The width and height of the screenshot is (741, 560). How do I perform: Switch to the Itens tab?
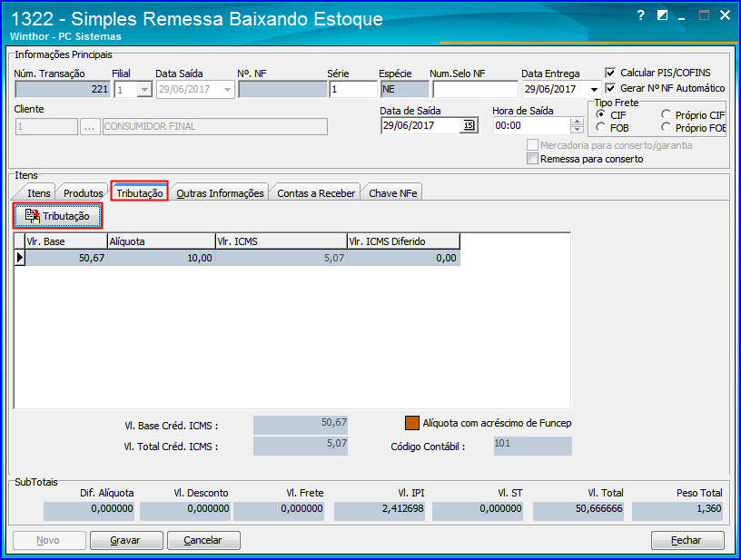[38, 193]
